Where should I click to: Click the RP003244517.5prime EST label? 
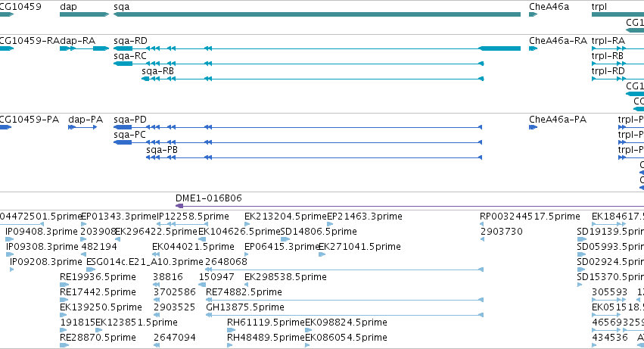tap(530, 217)
